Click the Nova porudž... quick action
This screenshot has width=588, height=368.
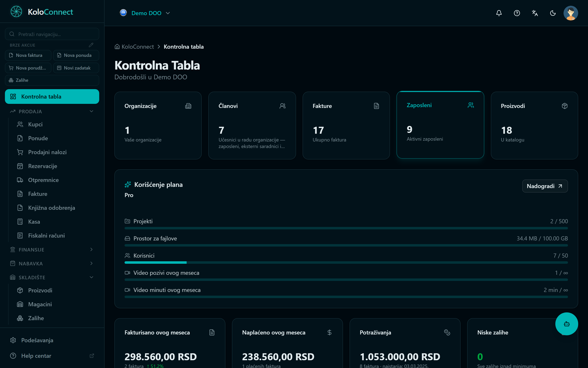(28, 68)
